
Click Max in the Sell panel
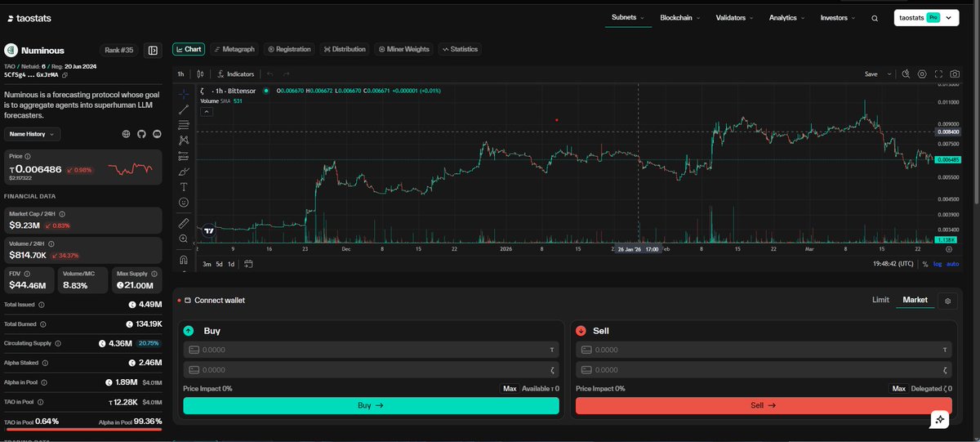[898, 389]
